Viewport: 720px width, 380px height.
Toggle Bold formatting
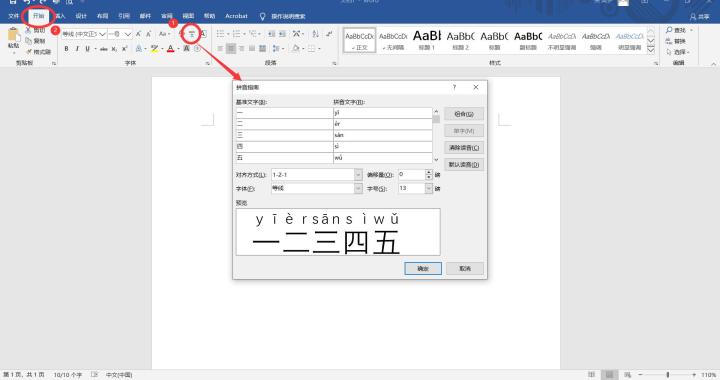[x=67, y=49]
